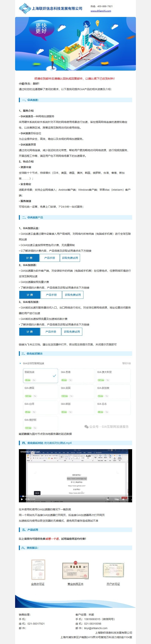Play the video with the play button

(22, 499)
